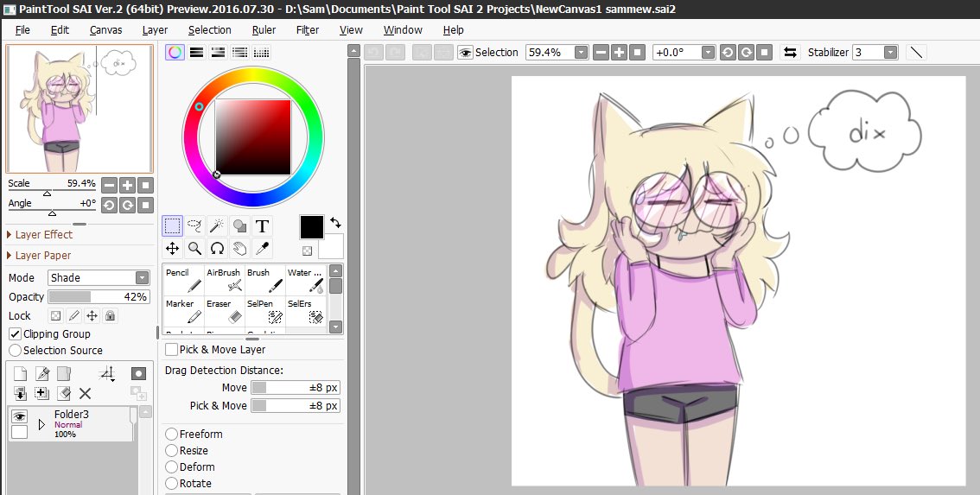Select the Move layer tool
Screen dimensions: 980x495
(x=173, y=248)
